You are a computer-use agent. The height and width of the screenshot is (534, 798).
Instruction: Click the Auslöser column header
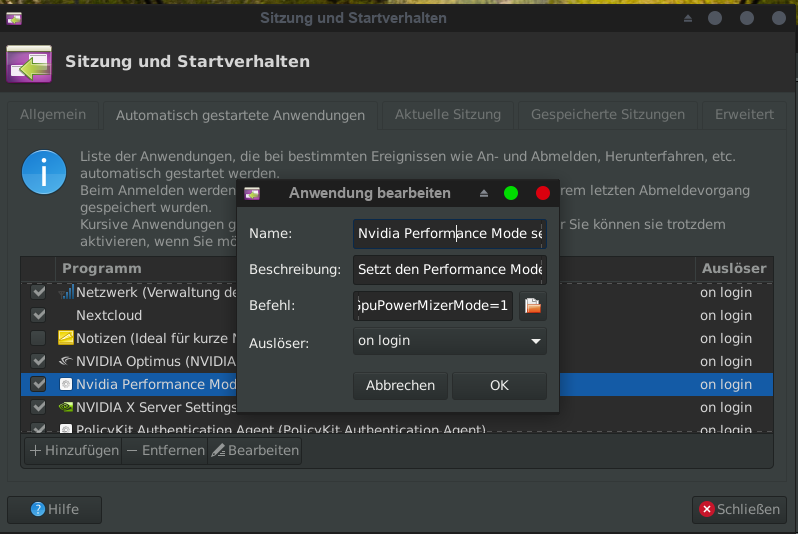pyautogui.click(x=733, y=268)
